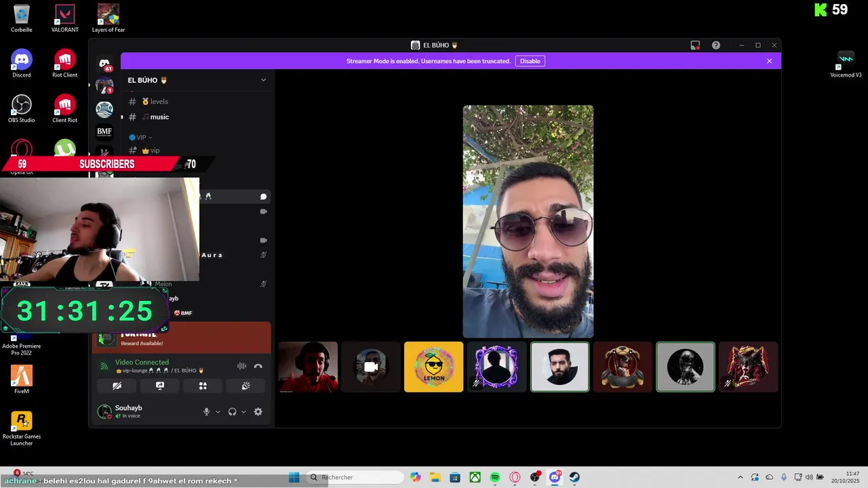Viewport: 868px width, 488px height.
Task: Open the Discord soundboard button
Action: pos(245,386)
